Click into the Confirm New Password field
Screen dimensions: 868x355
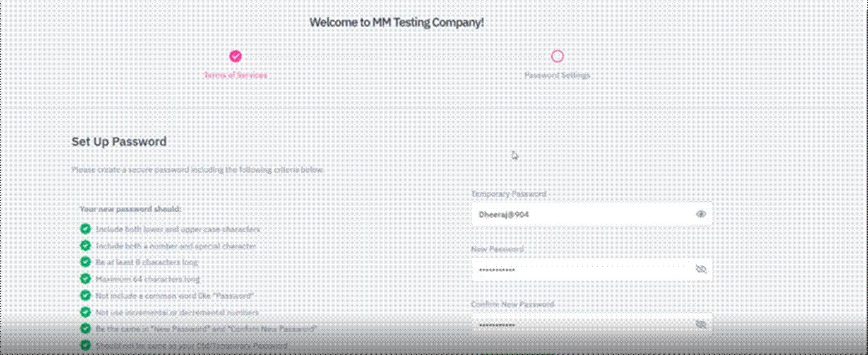click(581, 324)
